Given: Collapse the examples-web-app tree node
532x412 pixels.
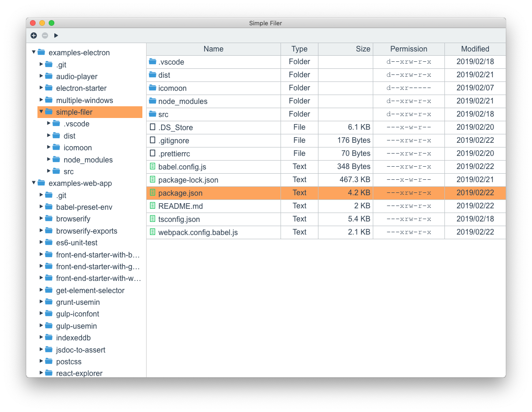Looking at the screenshot, I should (34, 183).
